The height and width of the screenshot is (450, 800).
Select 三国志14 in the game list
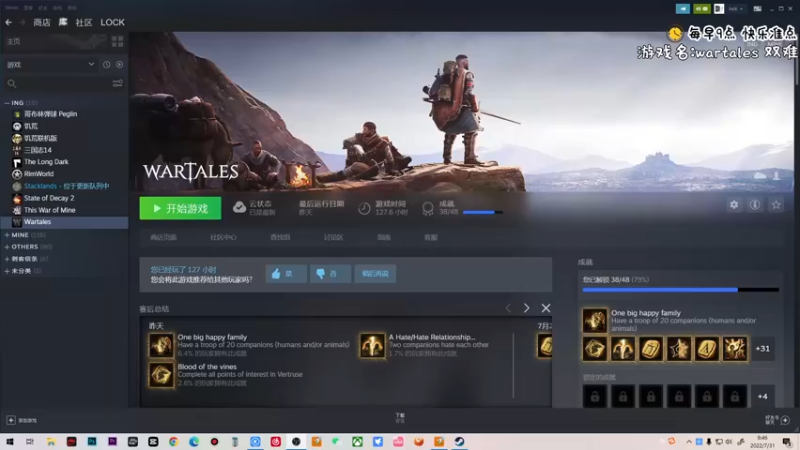(x=38, y=150)
